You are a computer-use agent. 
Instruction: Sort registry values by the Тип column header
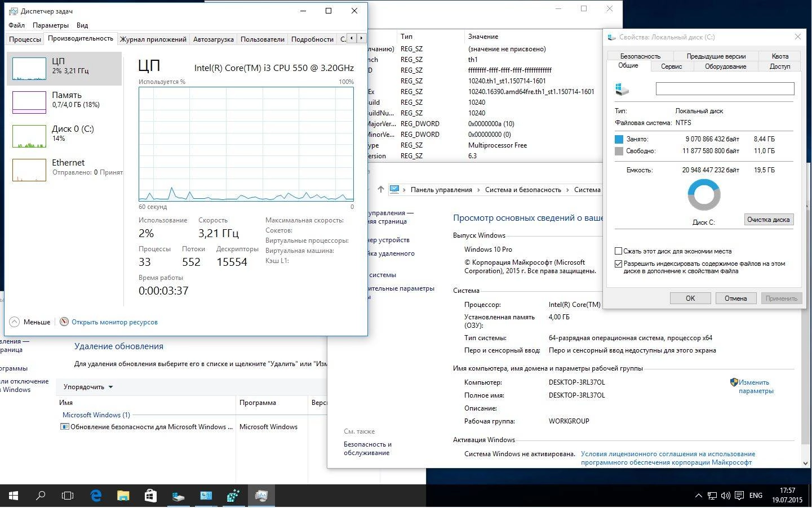(431, 37)
